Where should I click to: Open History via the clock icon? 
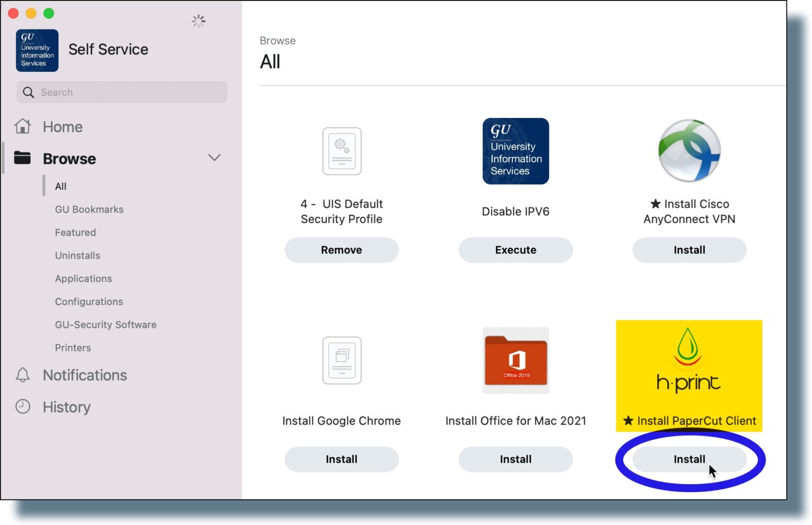(x=23, y=407)
